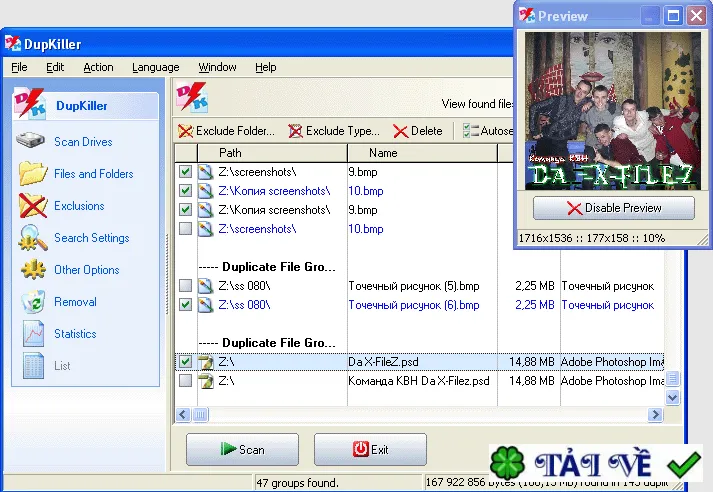
Task: Click the Exclude Folder toolbar icon
Action: click(x=186, y=131)
